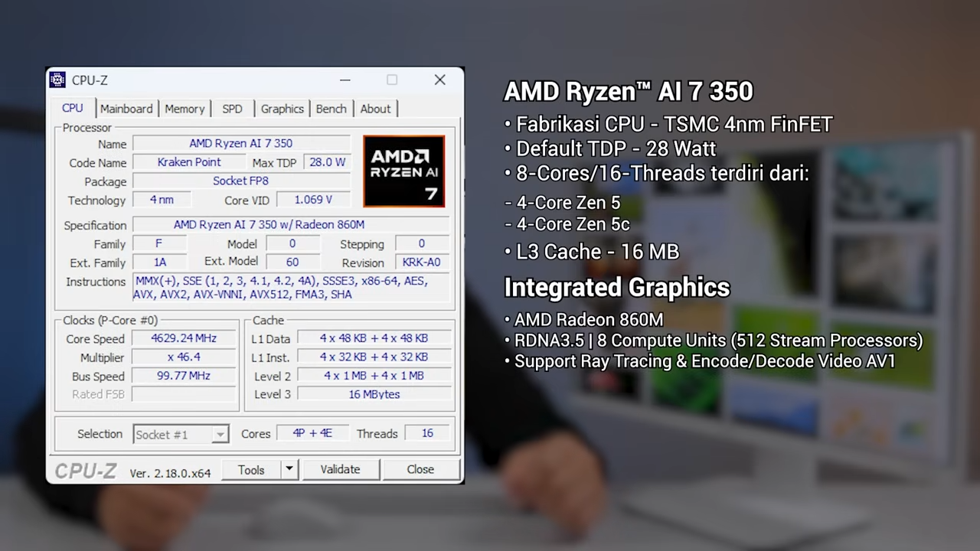Switch to the Mainboard tab
The image size is (980, 551).
pos(126,109)
